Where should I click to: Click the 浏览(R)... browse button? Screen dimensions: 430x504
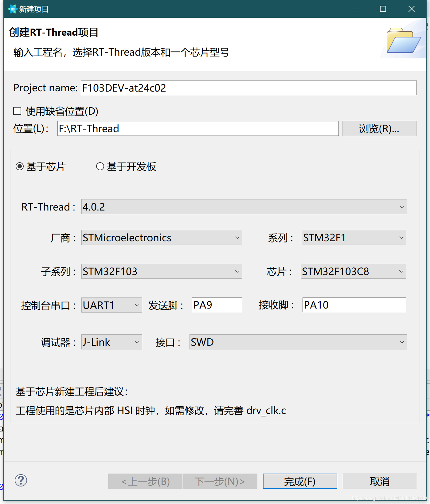379,128
